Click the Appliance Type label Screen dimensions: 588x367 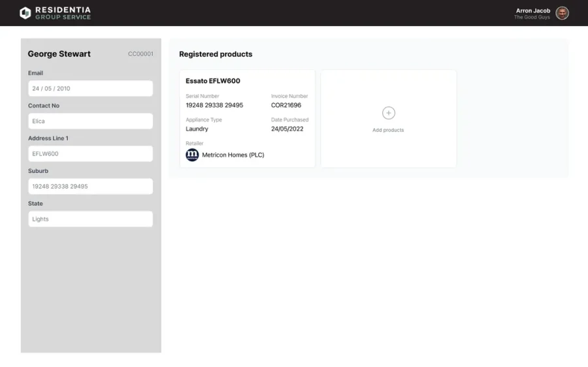click(204, 120)
